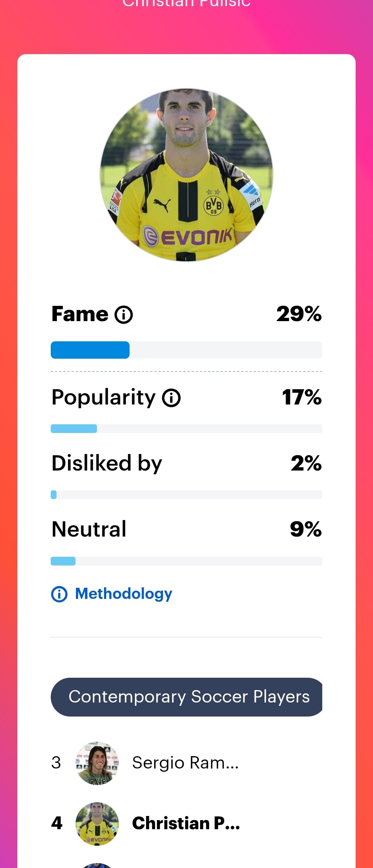Open the Christian P... list entry

[x=186, y=823]
